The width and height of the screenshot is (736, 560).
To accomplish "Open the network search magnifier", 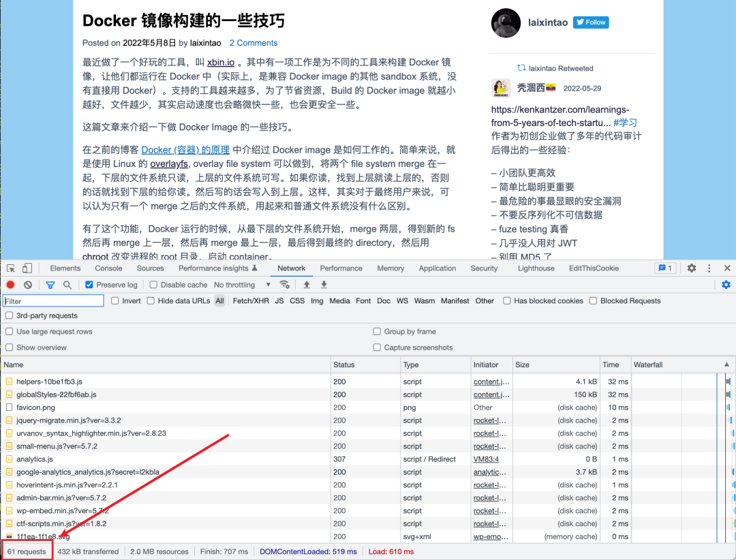I will [67, 285].
